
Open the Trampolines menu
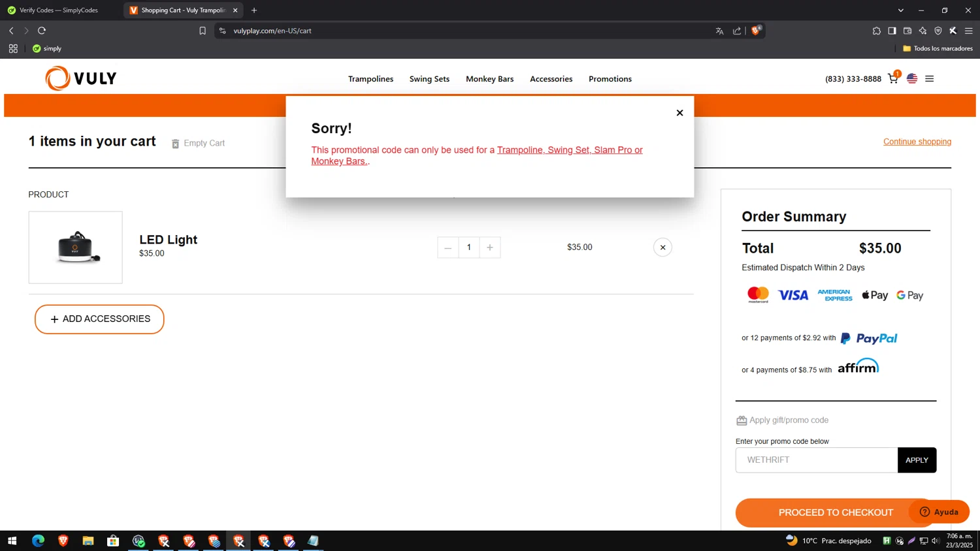(x=370, y=79)
